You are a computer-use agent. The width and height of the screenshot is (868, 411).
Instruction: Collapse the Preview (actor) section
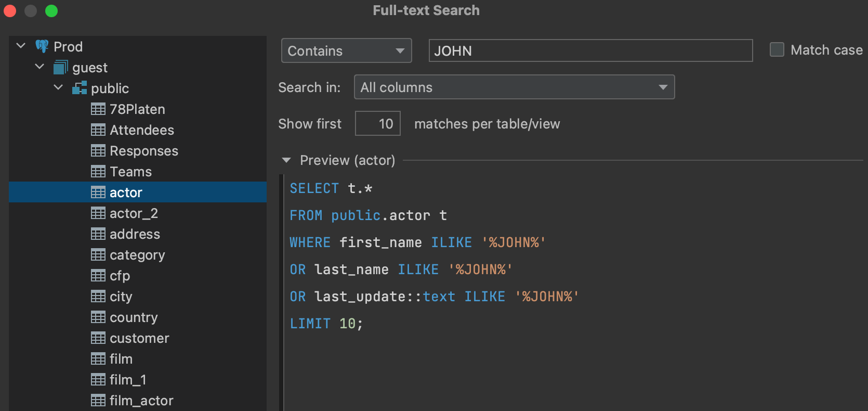[286, 160]
